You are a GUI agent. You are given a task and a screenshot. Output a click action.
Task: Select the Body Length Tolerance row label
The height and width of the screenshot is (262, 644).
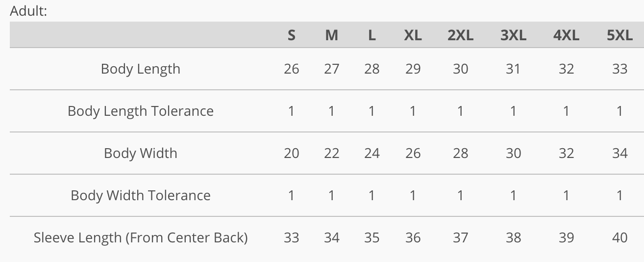click(x=141, y=111)
